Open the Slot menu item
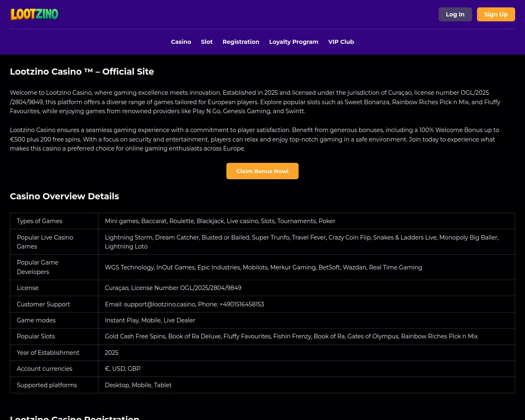This screenshot has width=525, height=420. pos(207,42)
